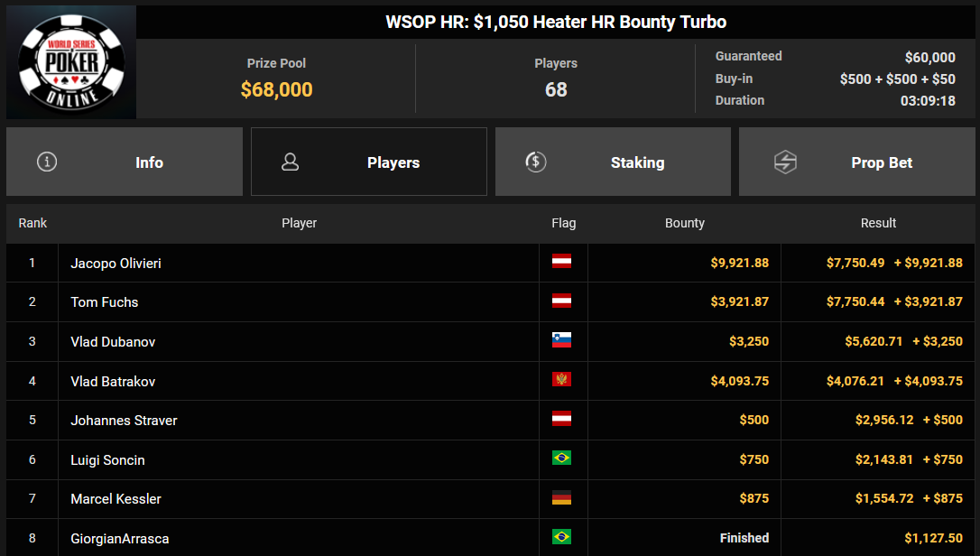Click Luigi Soncin's Brazil flag
The height and width of the screenshot is (556, 980).
click(x=561, y=459)
